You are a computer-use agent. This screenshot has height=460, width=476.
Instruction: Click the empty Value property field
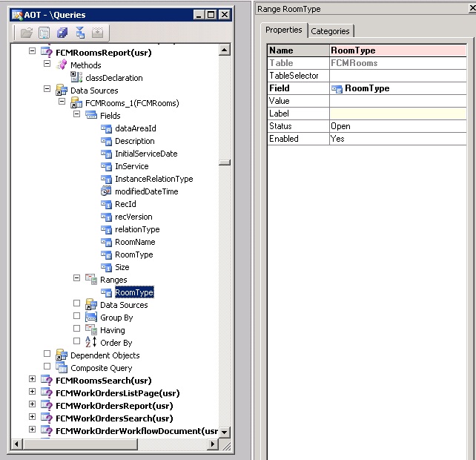[x=397, y=101]
